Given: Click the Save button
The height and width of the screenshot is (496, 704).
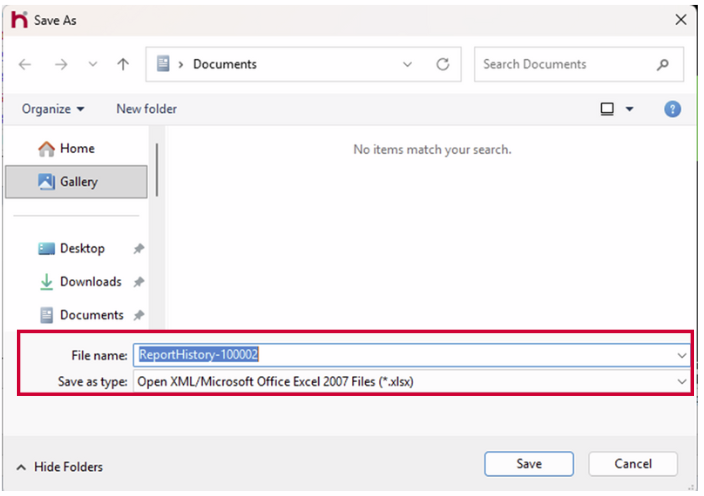Looking at the screenshot, I should pos(529,464).
